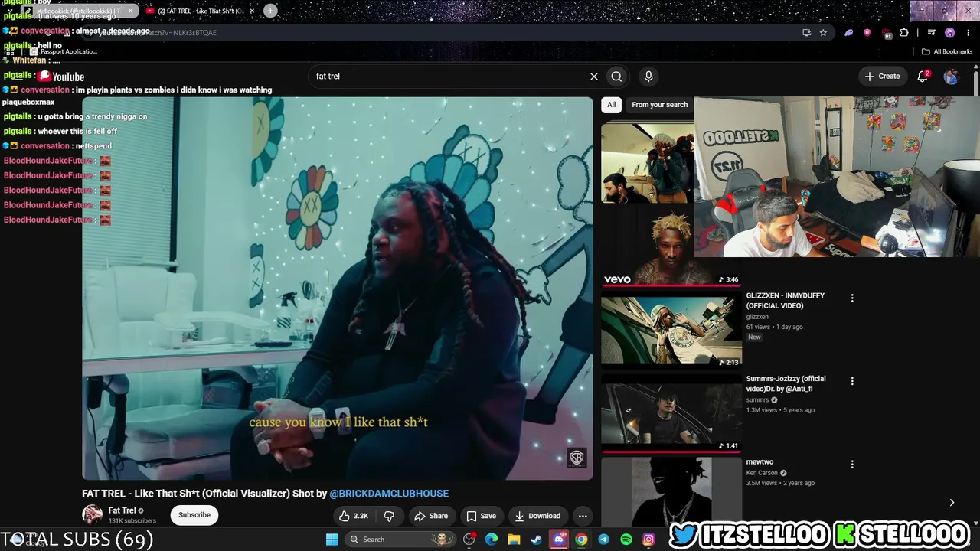Open the Chrome profile avatar
Screen dimensions: 980x551
[950, 33]
